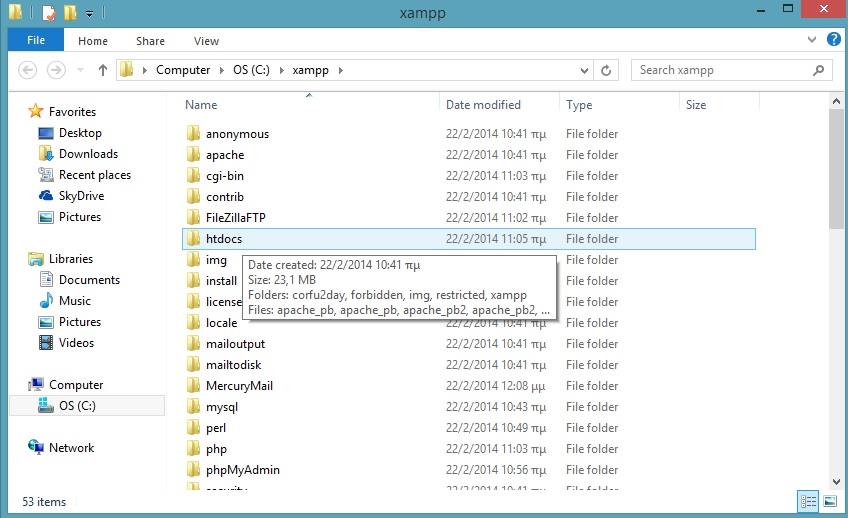Click xampp in the address path
The image size is (848, 518).
[x=310, y=70]
